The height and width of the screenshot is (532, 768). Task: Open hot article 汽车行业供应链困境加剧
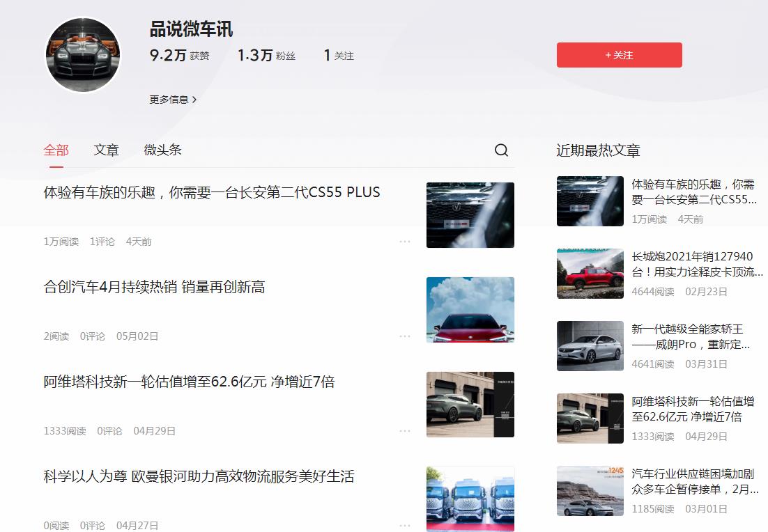click(695, 482)
